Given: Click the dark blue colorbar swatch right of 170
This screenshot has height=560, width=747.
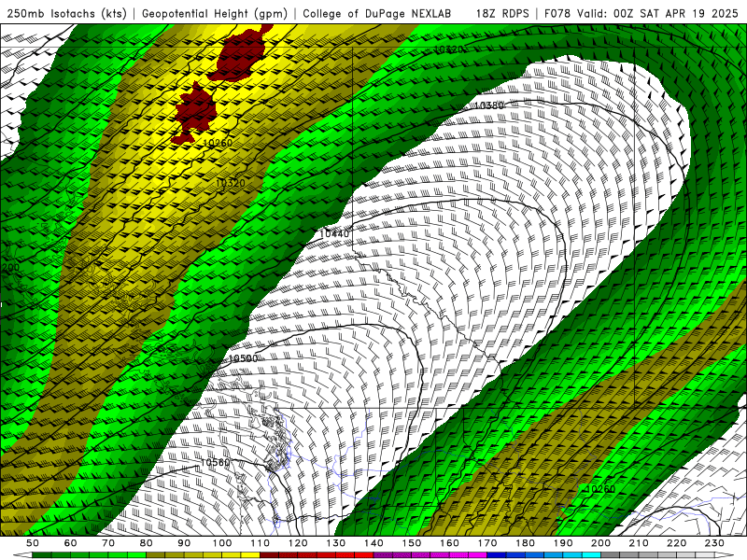Looking at the screenshot, I should [497, 555].
